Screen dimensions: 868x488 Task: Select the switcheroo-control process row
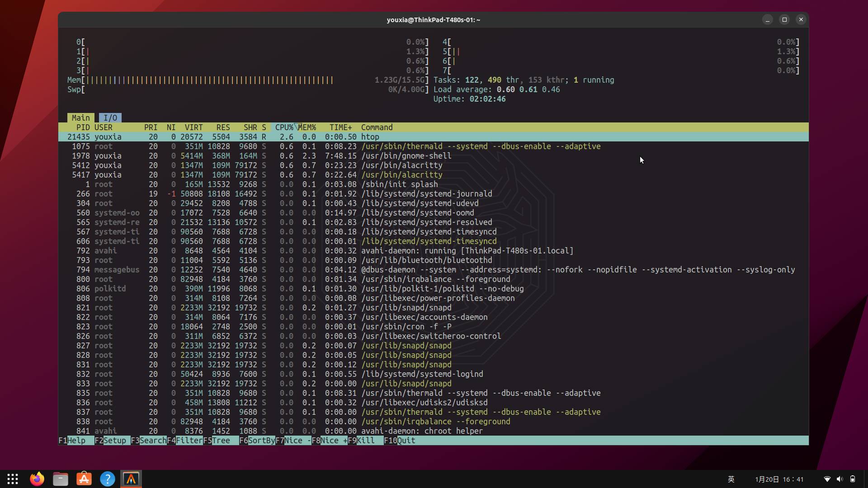[434, 336]
